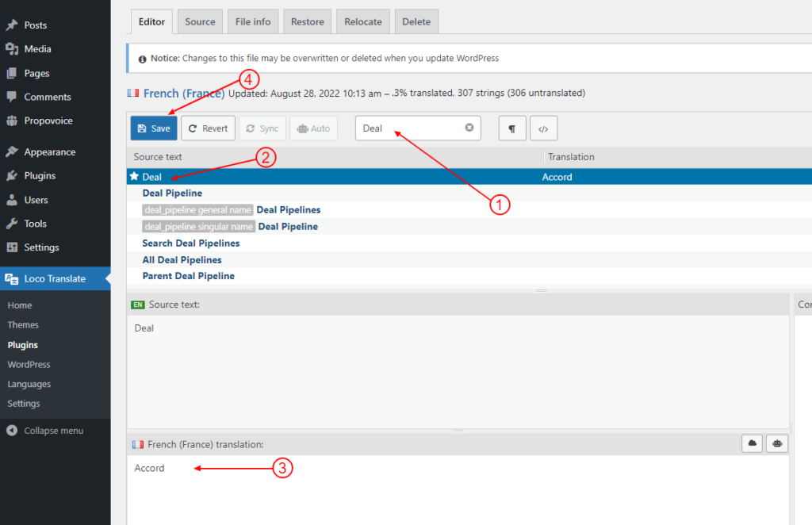This screenshot has width=812, height=525.
Task: Click the Appearance paintbrush icon
Action: click(x=12, y=151)
